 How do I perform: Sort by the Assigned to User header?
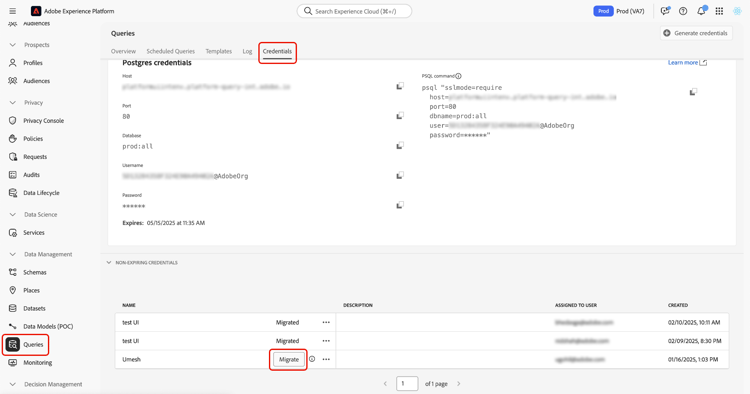[576, 305]
